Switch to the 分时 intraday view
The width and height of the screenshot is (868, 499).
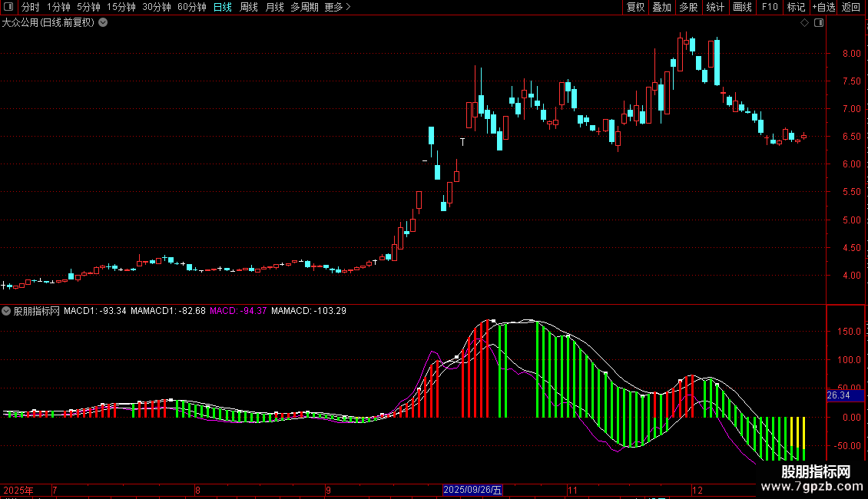coord(31,7)
